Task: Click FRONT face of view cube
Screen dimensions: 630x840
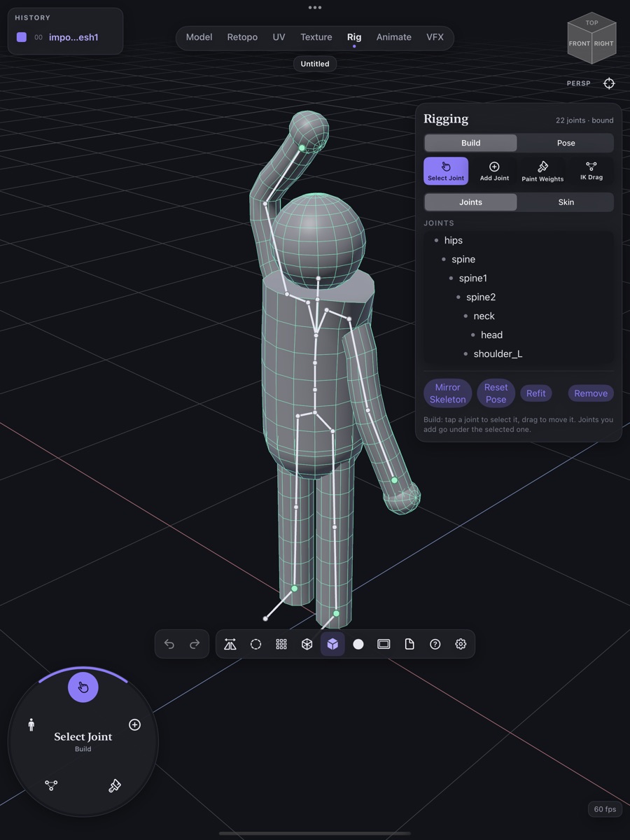Action: click(580, 44)
